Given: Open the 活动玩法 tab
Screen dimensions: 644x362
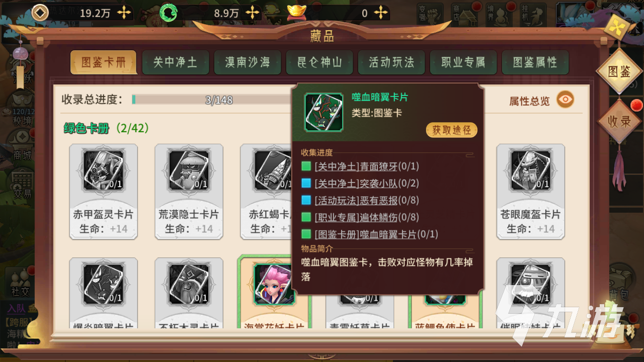Looking at the screenshot, I should 391,62.
